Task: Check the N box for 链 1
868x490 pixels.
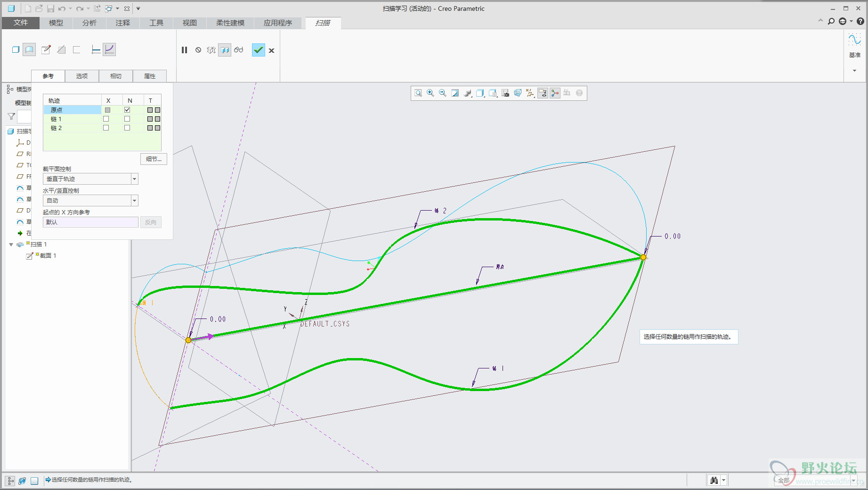Action: 127,119
